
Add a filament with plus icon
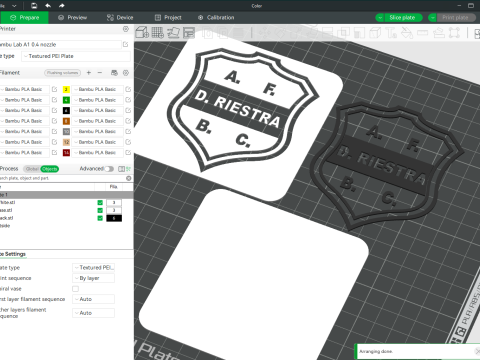89,73
